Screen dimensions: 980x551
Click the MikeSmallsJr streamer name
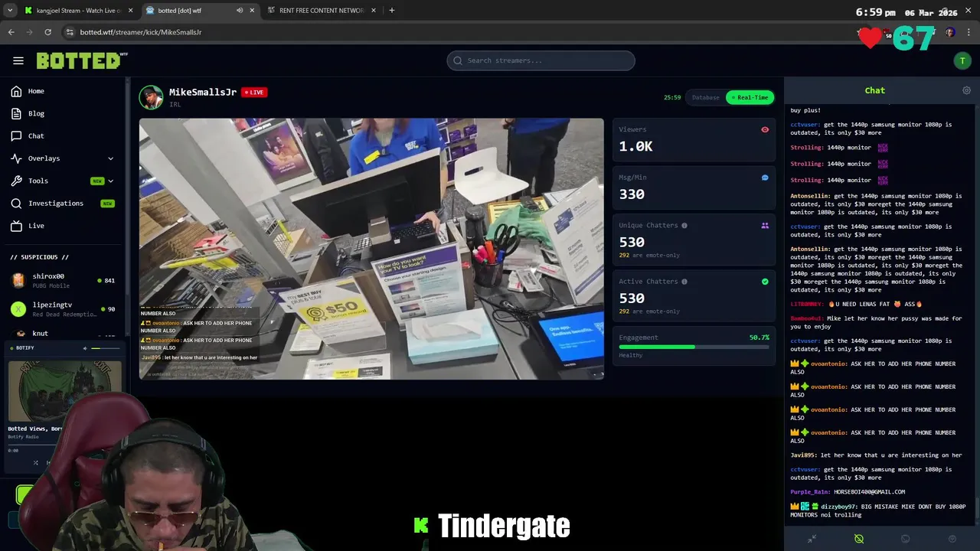202,92
